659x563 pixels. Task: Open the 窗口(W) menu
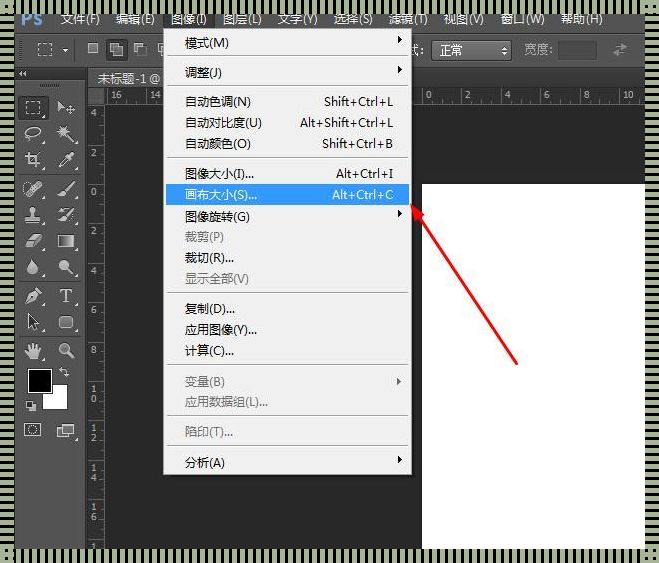pos(522,19)
